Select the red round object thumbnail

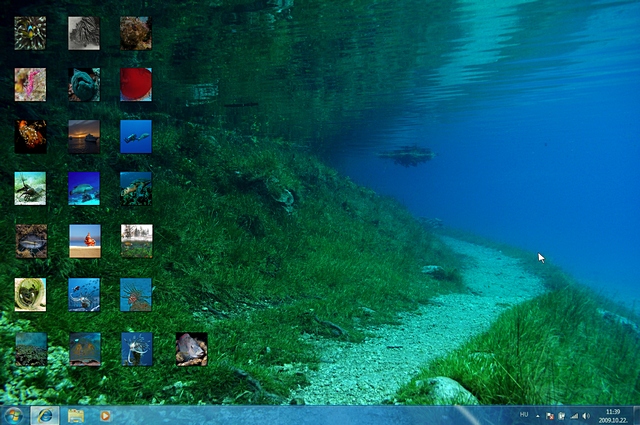[x=136, y=85]
